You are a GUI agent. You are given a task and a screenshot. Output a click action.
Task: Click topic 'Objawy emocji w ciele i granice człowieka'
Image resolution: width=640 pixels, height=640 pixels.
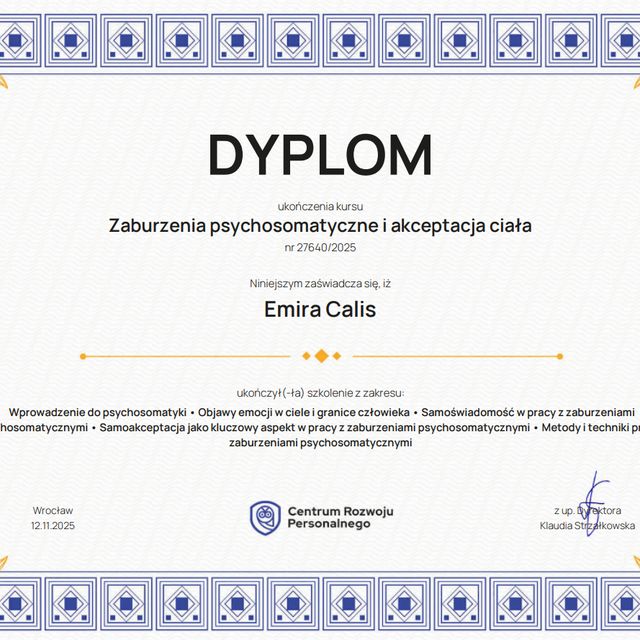click(x=304, y=413)
